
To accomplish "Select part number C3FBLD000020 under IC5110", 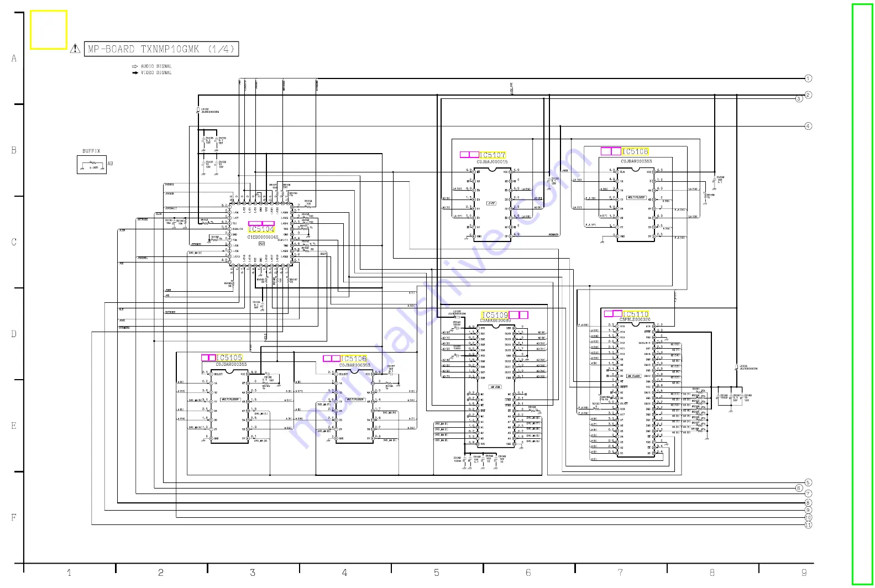I will [635, 319].
